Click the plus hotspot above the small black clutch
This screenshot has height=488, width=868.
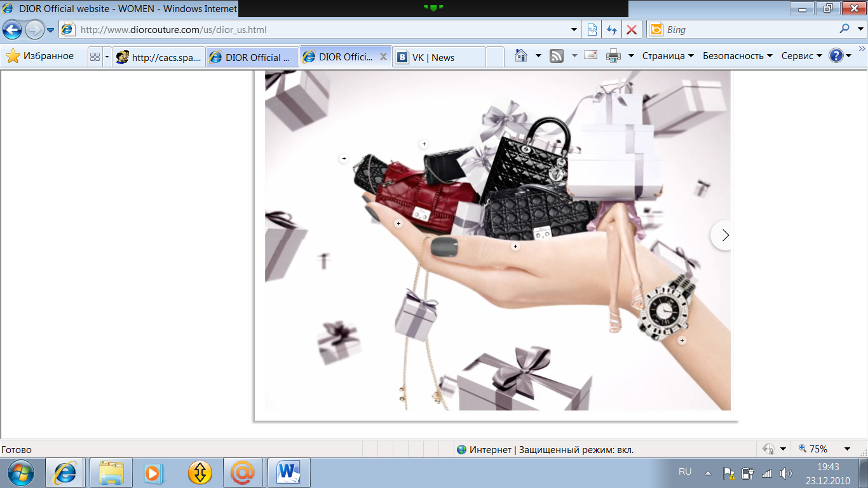424,144
